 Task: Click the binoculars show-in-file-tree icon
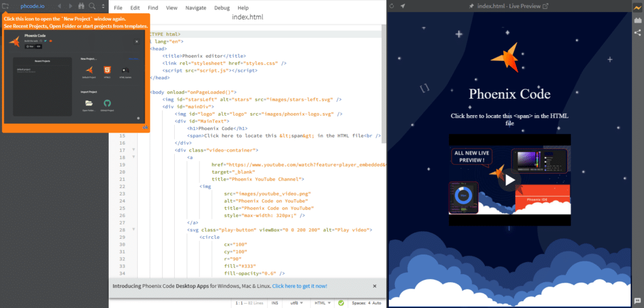click(x=81, y=6)
